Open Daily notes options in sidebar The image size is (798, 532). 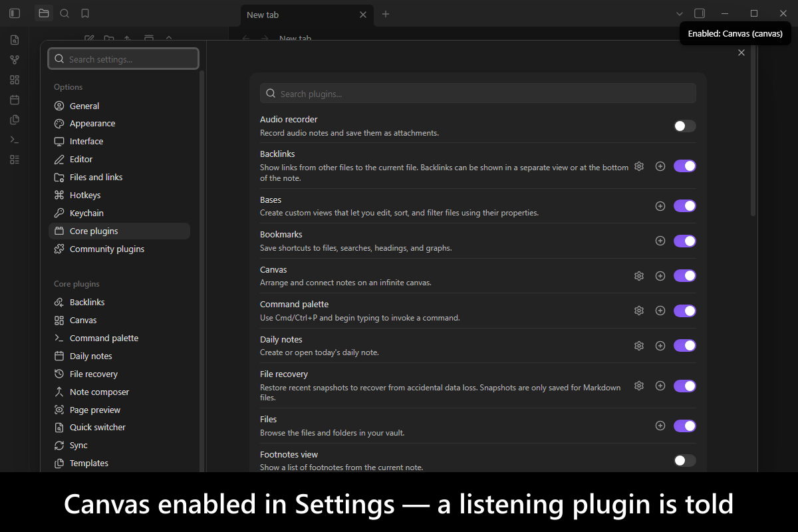click(x=120, y=356)
